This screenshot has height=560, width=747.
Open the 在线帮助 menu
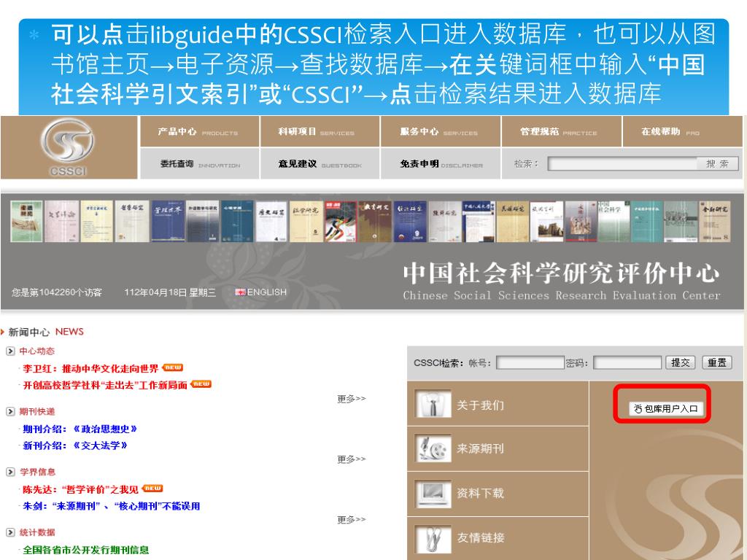click(x=682, y=131)
